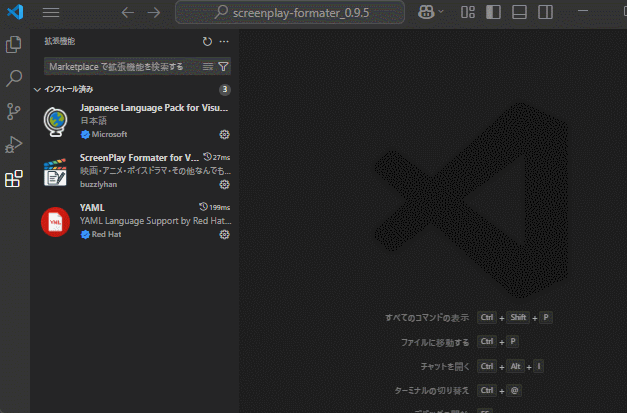The height and width of the screenshot is (413, 627).
Task: Expand the Copilot dropdown arrow
Action: pos(441,12)
